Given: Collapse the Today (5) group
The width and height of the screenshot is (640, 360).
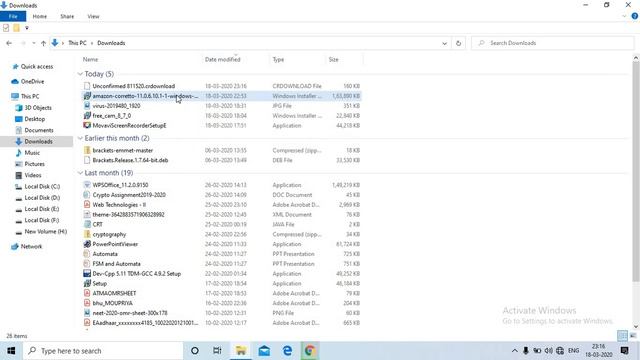Looking at the screenshot, I should point(80,74).
